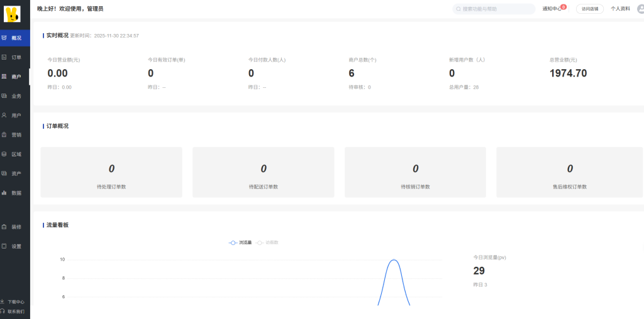Open the 商户 (Merchants) sidebar icon
Viewport: 644px width, 319px height.
pyautogui.click(x=4, y=77)
